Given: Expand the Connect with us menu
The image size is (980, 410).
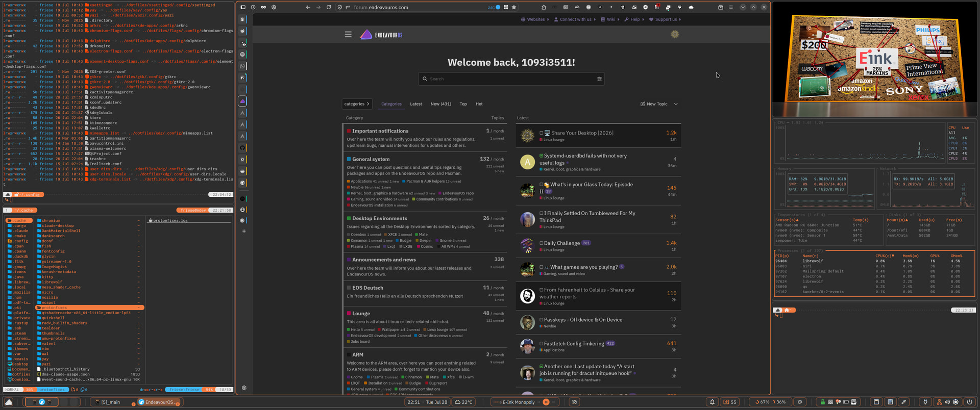Looking at the screenshot, I should coord(575,19).
